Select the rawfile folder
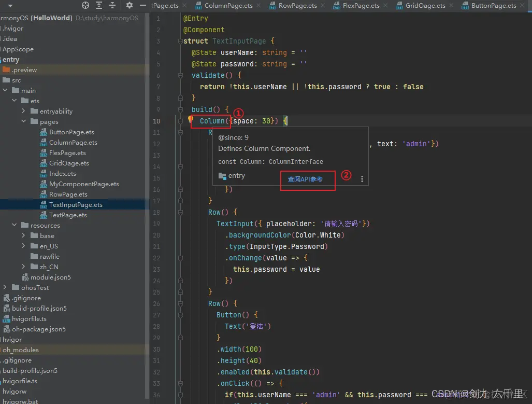 click(x=50, y=257)
